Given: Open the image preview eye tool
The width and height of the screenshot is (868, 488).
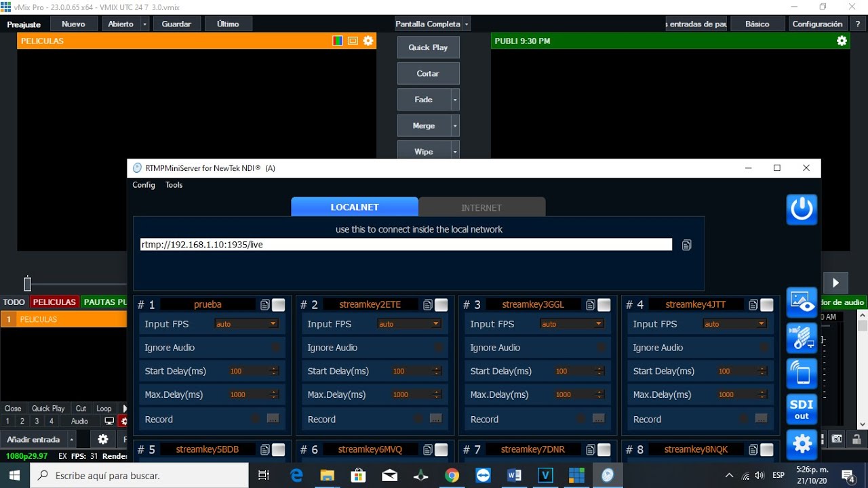Looking at the screenshot, I should [x=802, y=302].
